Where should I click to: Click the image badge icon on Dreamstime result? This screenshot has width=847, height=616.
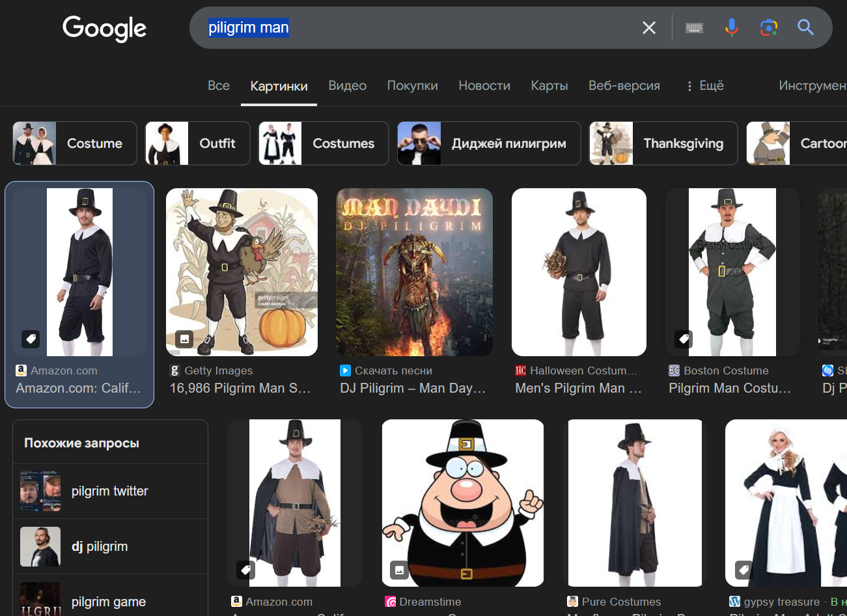pyautogui.click(x=399, y=570)
